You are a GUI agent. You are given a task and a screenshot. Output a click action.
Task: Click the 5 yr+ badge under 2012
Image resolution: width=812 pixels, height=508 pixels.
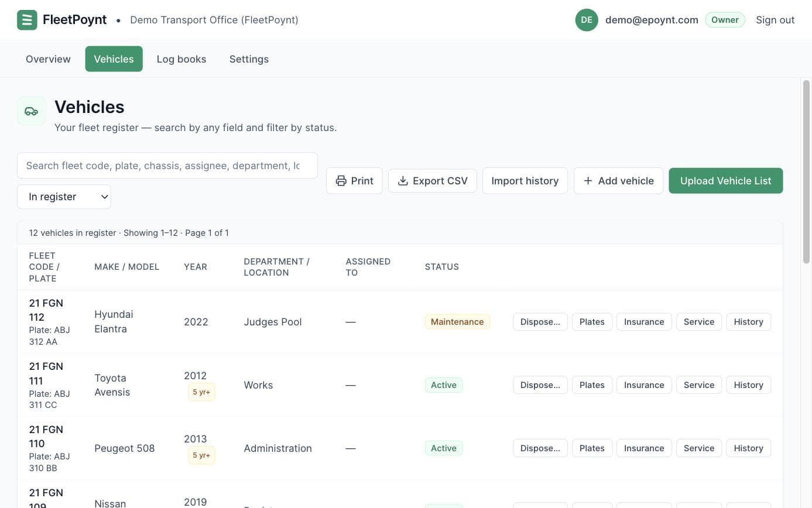pos(201,392)
